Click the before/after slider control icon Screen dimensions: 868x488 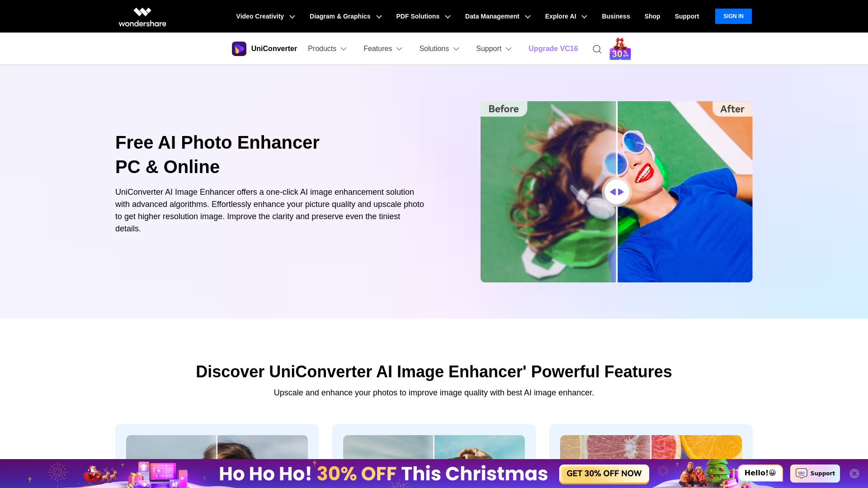(x=617, y=191)
